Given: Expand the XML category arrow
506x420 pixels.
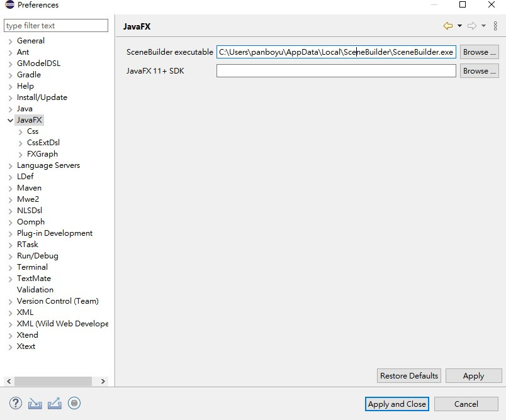Looking at the screenshot, I should pyautogui.click(x=10, y=313).
